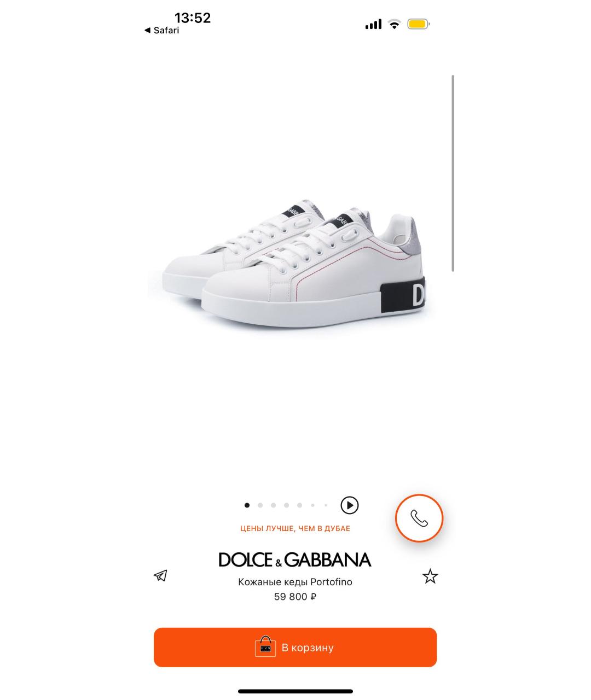This screenshot has height=700, width=591.
Task: Click the vertical scrollbar on right edge
Action: point(453,173)
